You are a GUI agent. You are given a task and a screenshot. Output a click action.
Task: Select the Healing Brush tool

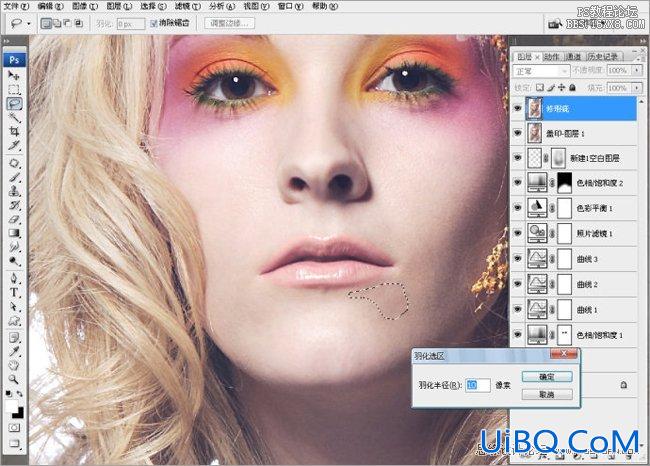[14, 163]
